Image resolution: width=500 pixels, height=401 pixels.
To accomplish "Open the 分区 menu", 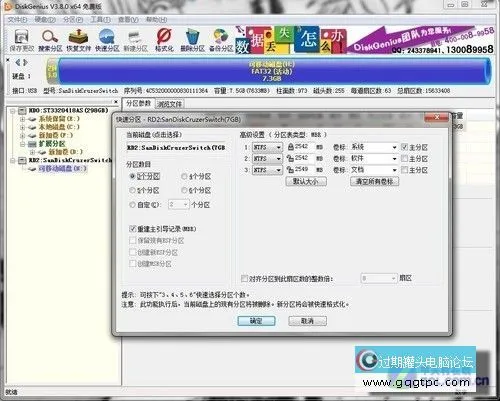I will coord(73,20).
